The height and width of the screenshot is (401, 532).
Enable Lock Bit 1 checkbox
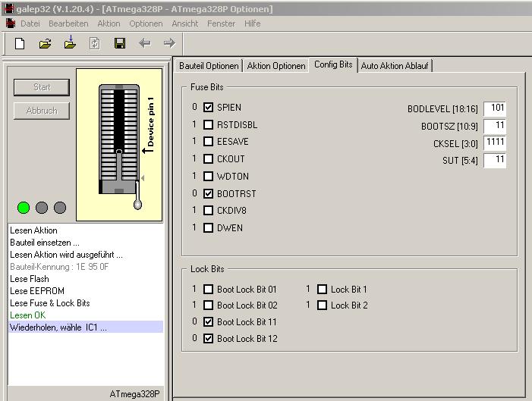point(322,289)
